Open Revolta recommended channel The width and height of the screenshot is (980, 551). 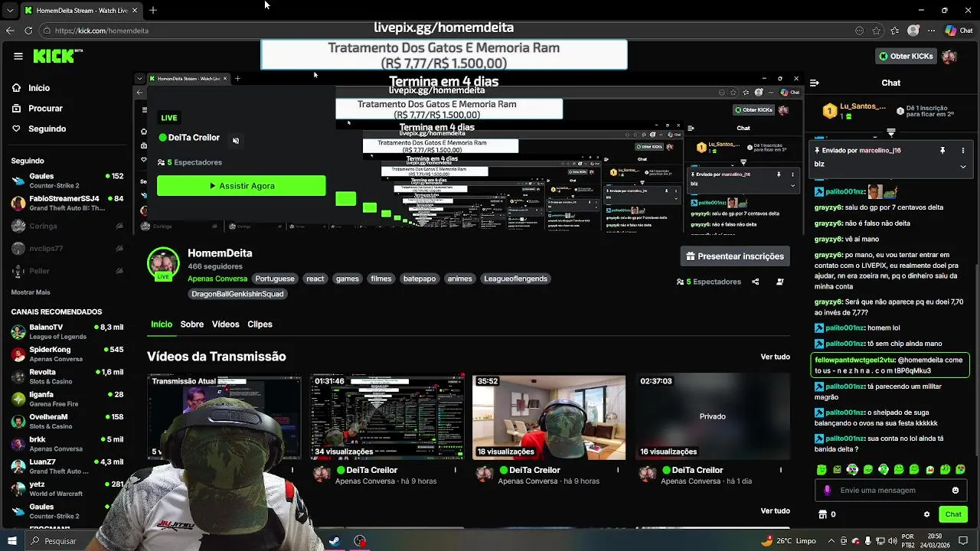tap(67, 377)
